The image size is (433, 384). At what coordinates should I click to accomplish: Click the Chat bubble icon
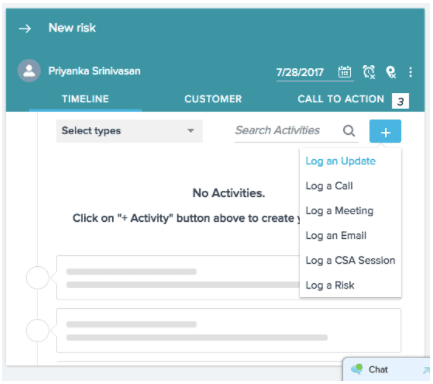click(x=356, y=369)
